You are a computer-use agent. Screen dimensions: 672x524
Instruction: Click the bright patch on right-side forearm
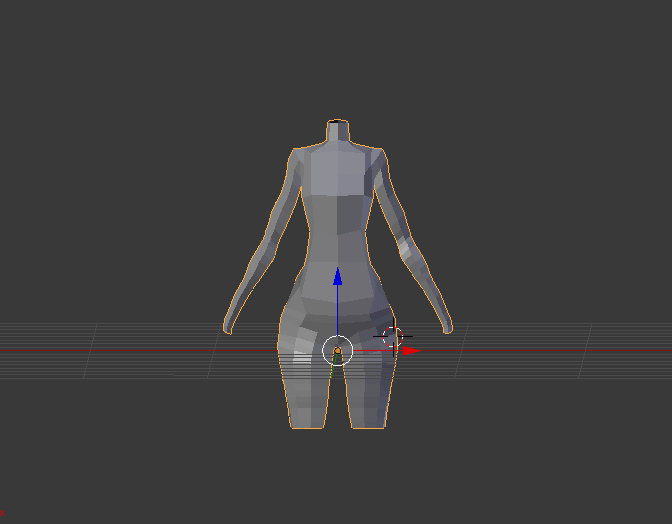pyautogui.click(x=405, y=246)
